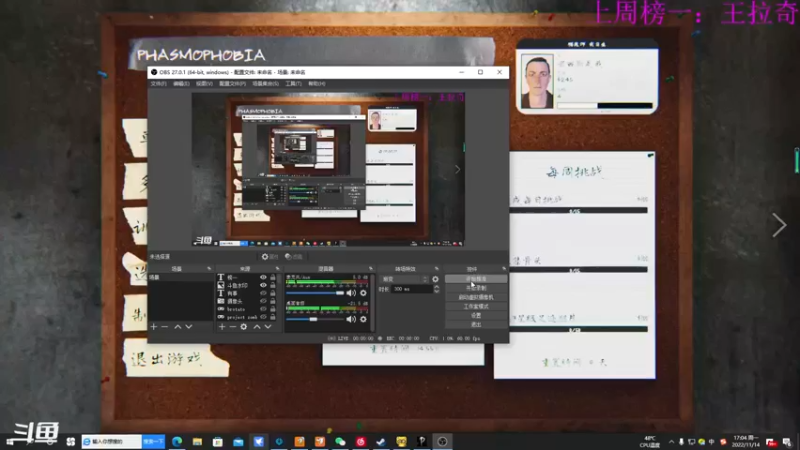800x450 pixels.
Task: Remove the selected scene with minus icon
Action: point(165,327)
